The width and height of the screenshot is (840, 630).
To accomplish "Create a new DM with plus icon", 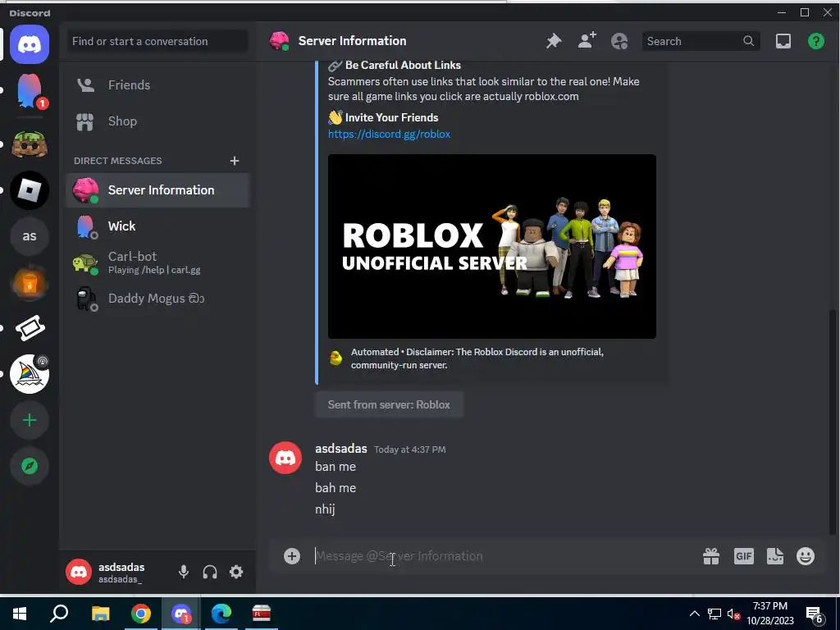I will (x=234, y=161).
